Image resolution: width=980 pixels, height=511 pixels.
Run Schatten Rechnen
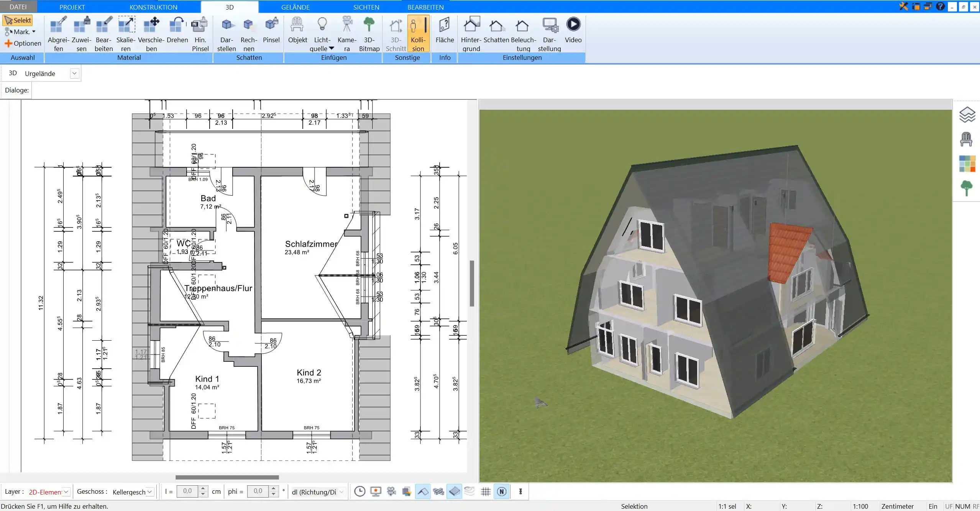tap(249, 34)
